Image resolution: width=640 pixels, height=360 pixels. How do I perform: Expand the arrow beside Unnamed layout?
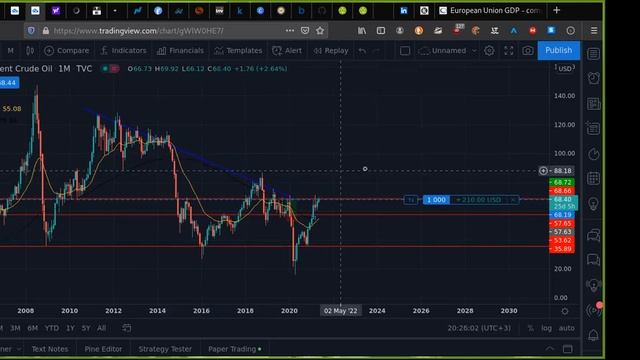[474, 51]
